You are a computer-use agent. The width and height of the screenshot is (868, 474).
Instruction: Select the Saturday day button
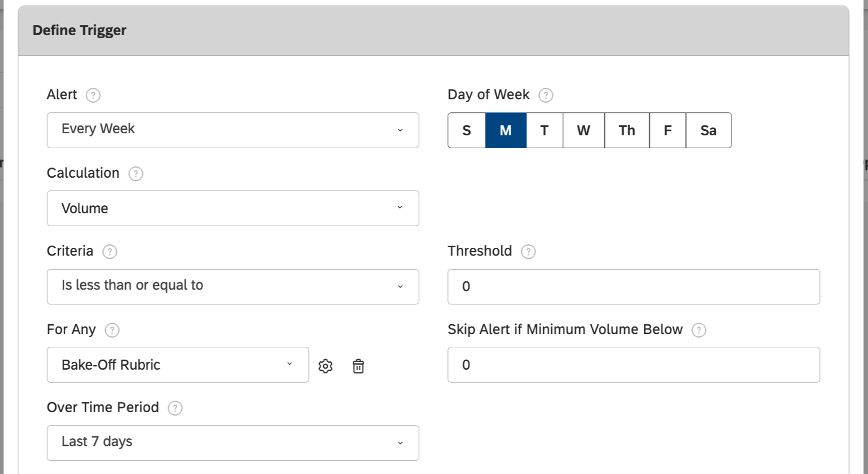tap(708, 130)
